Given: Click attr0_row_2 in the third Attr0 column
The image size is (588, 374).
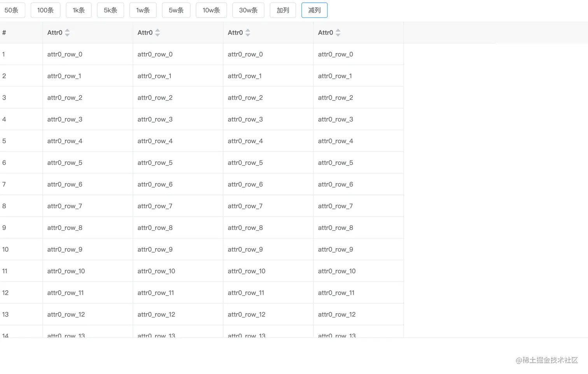Looking at the screenshot, I should click(245, 98).
